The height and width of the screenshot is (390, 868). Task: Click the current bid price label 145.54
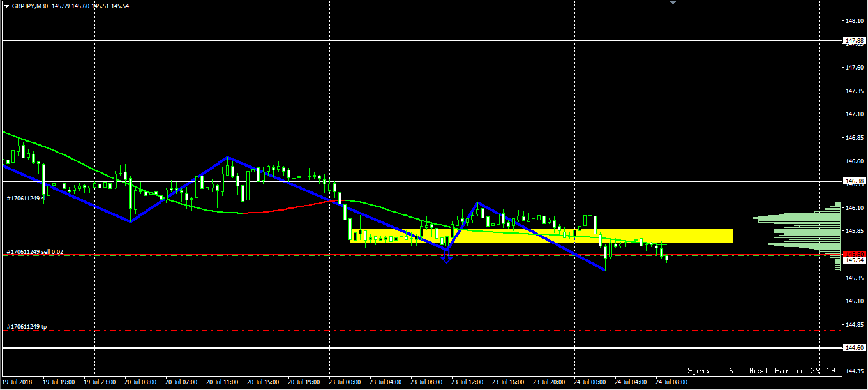point(855,260)
